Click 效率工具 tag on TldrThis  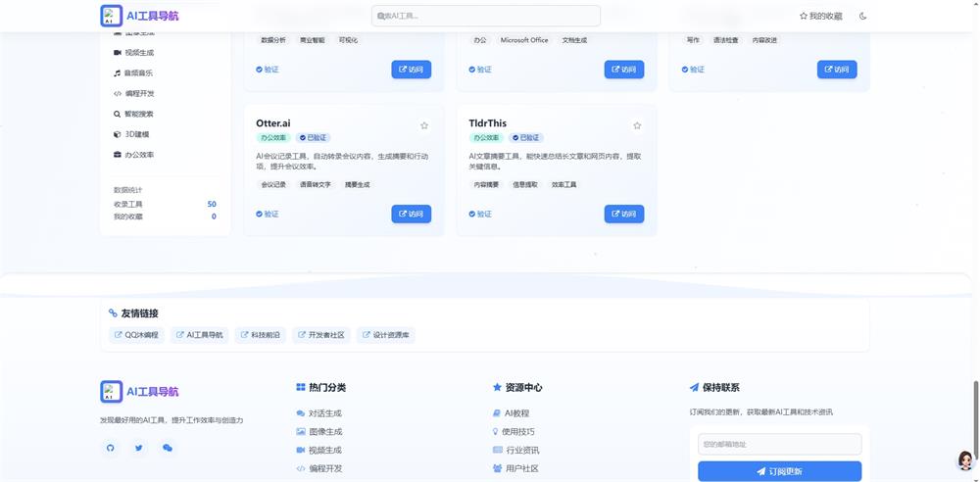point(563,184)
